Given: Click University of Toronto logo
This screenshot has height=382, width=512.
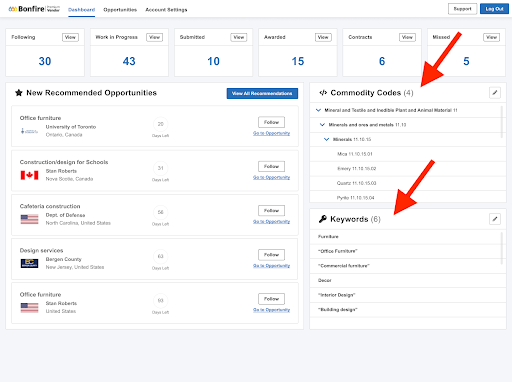Looking at the screenshot, I should 29,131.
